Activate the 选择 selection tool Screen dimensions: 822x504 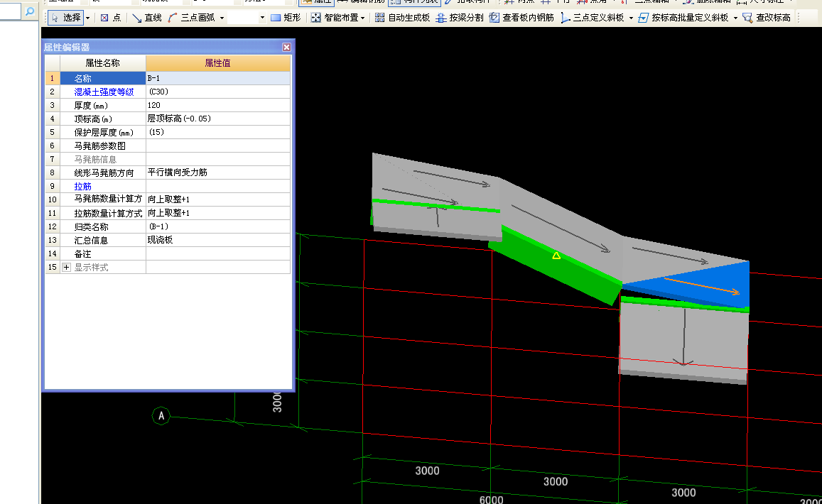pyautogui.click(x=66, y=18)
